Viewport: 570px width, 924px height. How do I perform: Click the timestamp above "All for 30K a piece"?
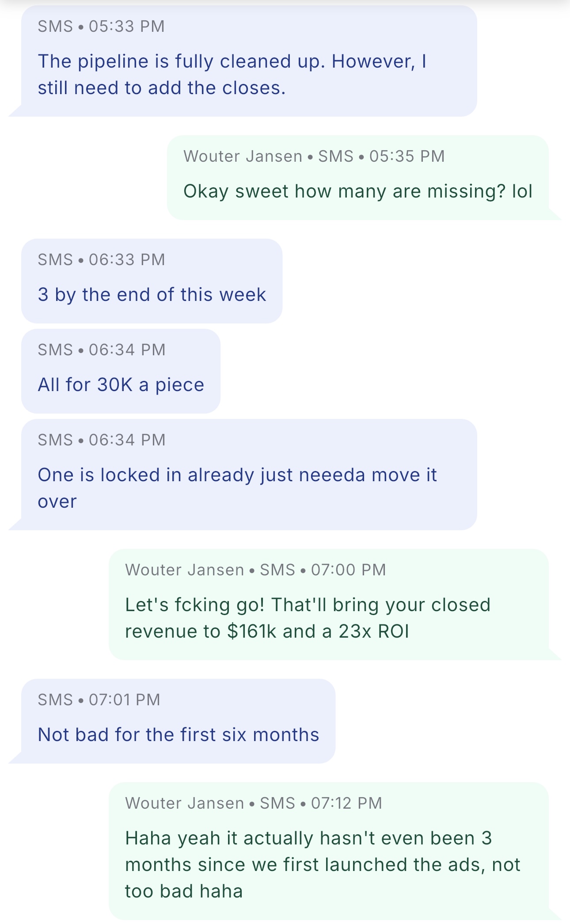127,350
